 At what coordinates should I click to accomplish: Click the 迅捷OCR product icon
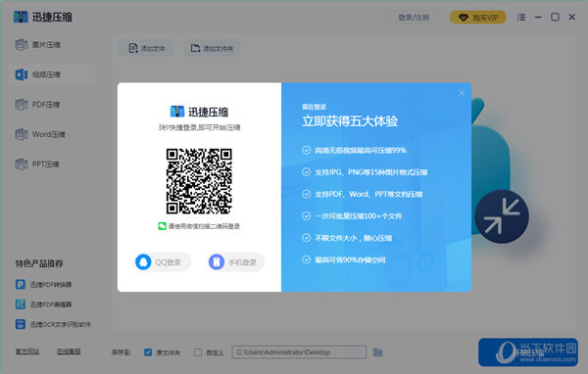(21, 324)
